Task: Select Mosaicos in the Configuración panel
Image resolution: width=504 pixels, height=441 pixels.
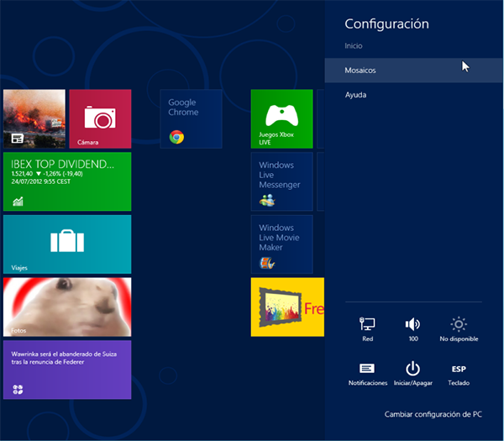Action: (413, 71)
